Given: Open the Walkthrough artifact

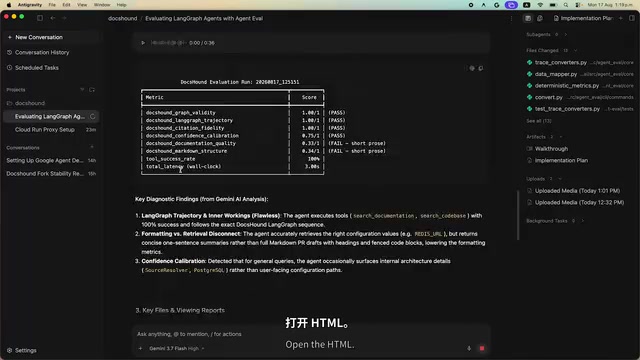Looking at the screenshot, I should point(547,149).
